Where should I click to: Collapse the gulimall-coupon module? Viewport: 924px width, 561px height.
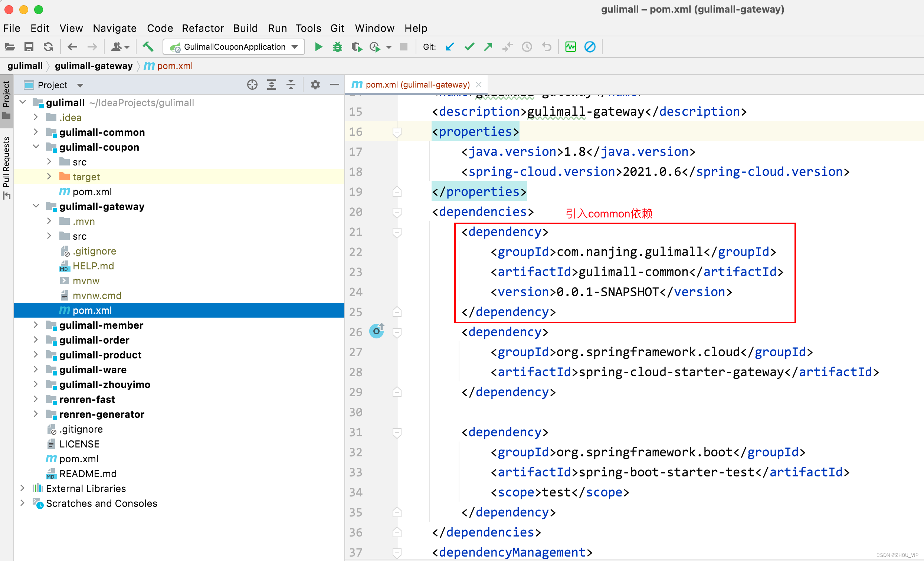point(36,147)
